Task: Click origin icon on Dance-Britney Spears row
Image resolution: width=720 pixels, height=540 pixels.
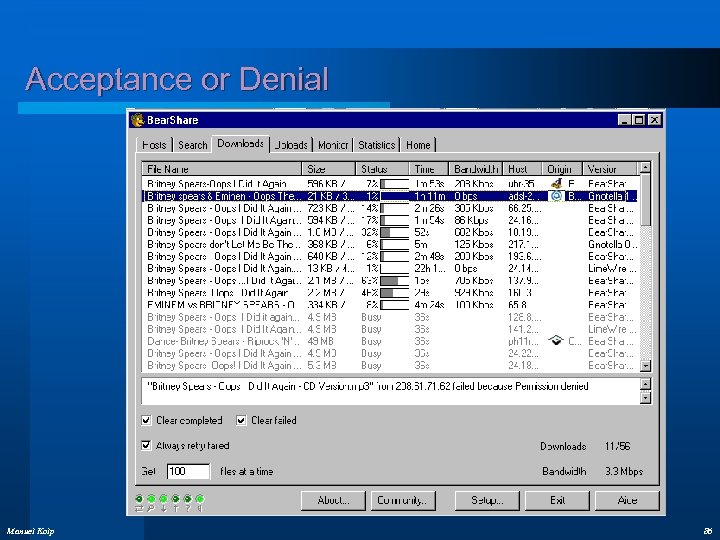Action: click(x=555, y=341)
